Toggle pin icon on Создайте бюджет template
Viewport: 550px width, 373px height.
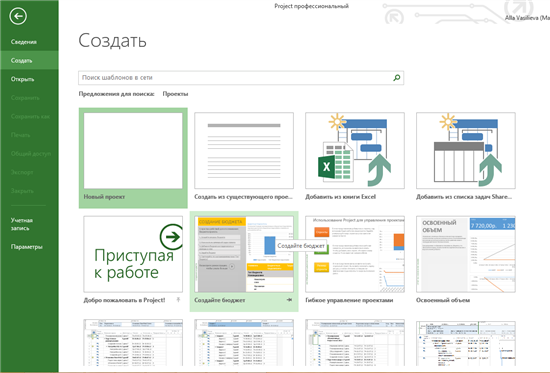point(289,300)
